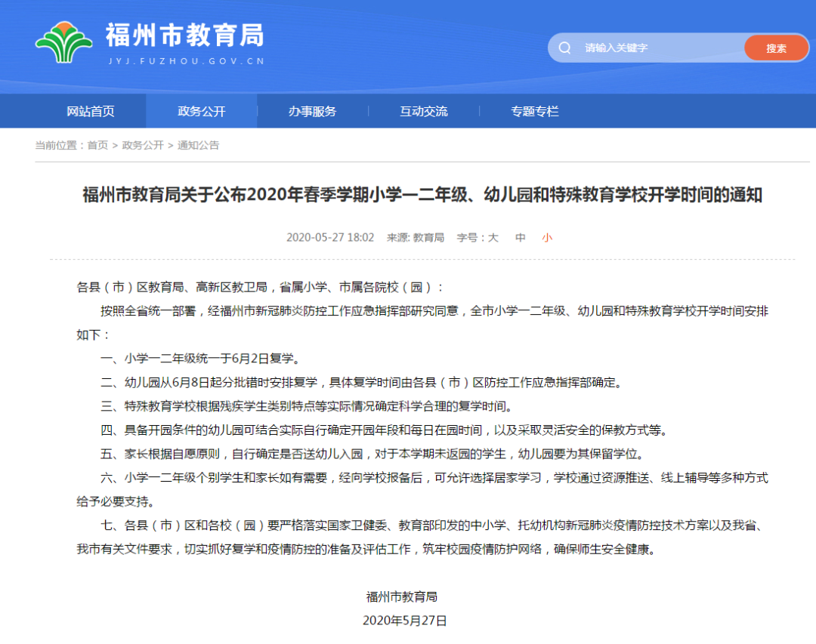
Task: Click the 来源: 教育局 source text
Action: pyautogui.click(x=416, y=238)
